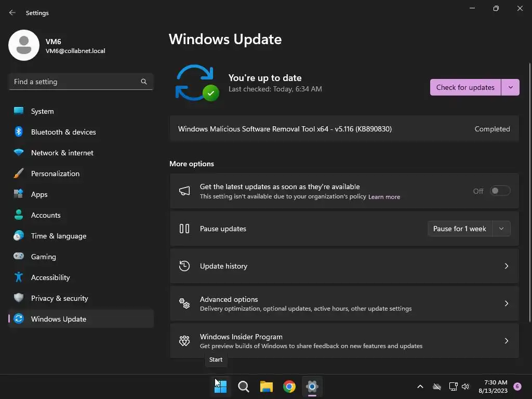Click the user profile avatar
Image resolution: width=532 pixels, height=399 pixels.
click(24, 45)
